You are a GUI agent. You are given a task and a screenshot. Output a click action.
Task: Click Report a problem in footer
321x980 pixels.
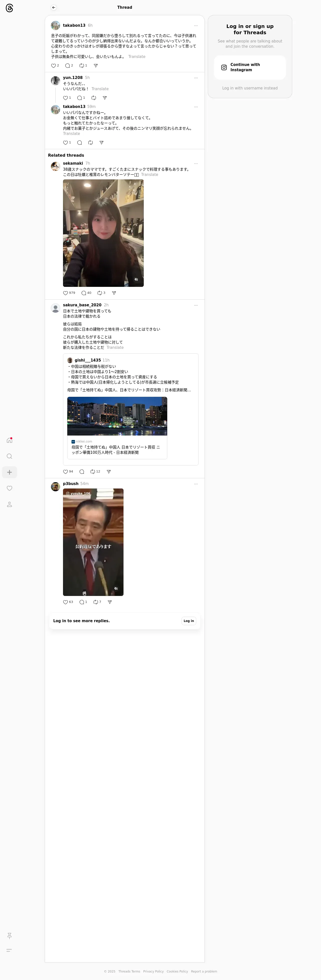point(204,971)
